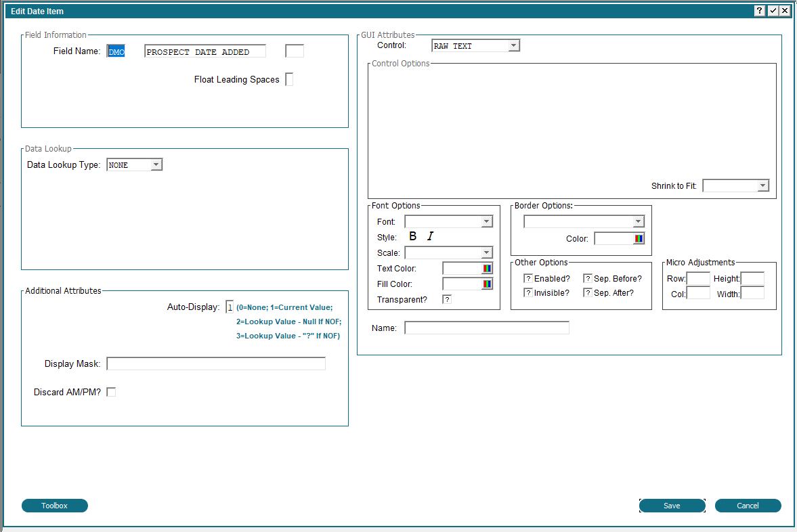Click small empty field beside PROSPECT DATE ADDED

[x=295, y=51]
